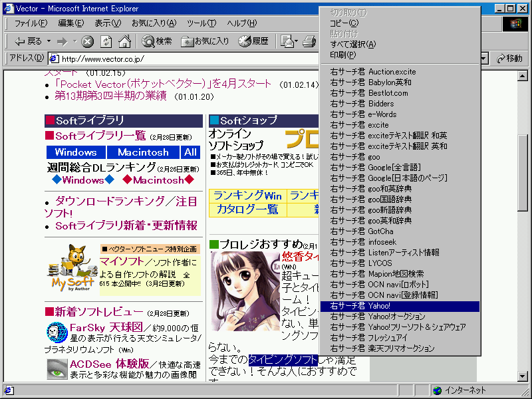Screen dimensions: 532x399
Task: Open the File (ファイル) menu
Action: click(x=31, y=23)
